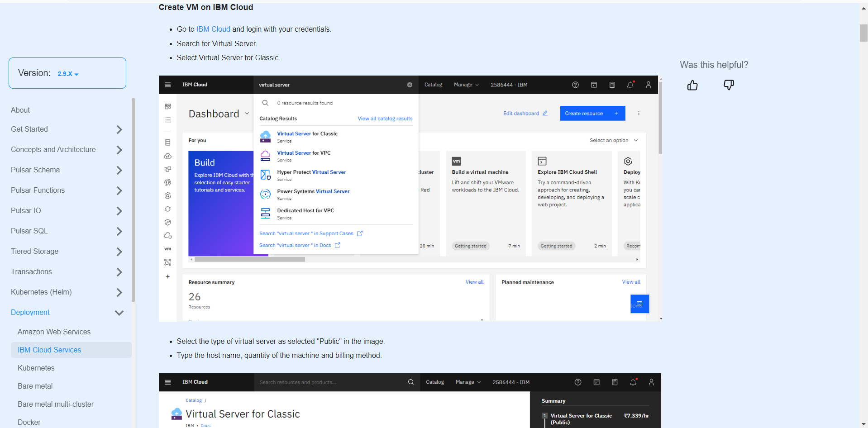Click the help question mark icon in dashboard
The height and width of the screenshot is (428, 868).
(x=575, y=85)
